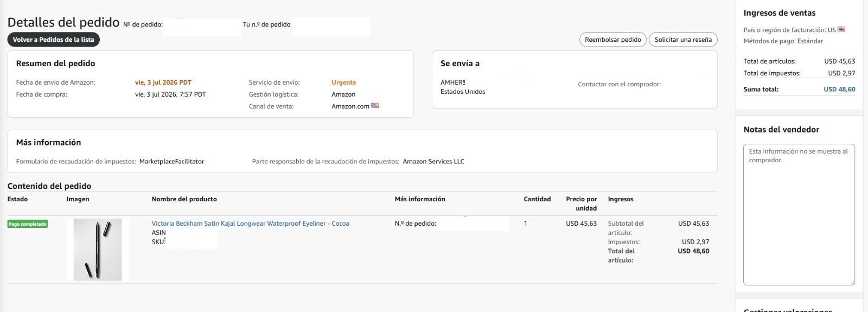This screenshot has width=868, height=312.
Task: Click the Notas del vendedor heading
Action: tap(781, 130)
